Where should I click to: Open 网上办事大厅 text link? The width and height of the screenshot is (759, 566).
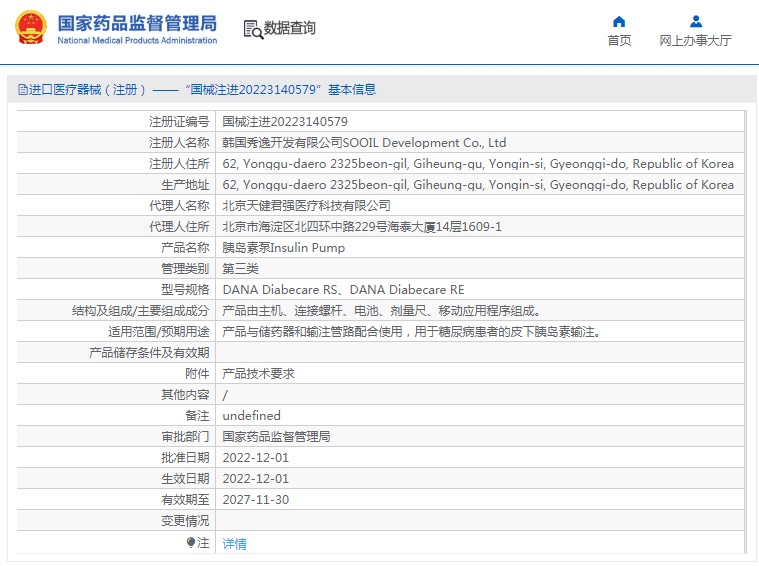coord(695,41)
